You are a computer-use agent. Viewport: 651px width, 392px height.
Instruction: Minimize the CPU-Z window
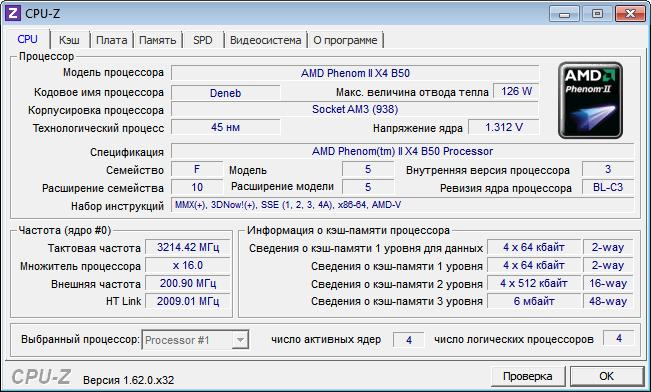point(564,14)
